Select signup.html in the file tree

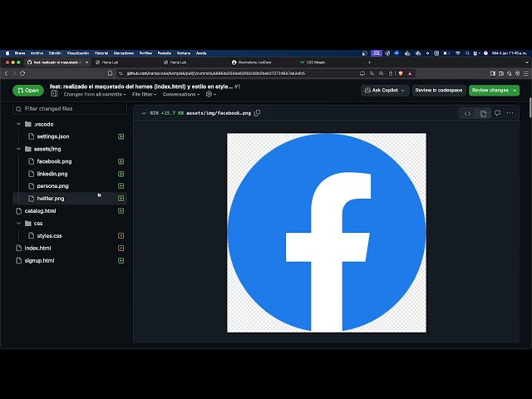[x=70, y=260]
